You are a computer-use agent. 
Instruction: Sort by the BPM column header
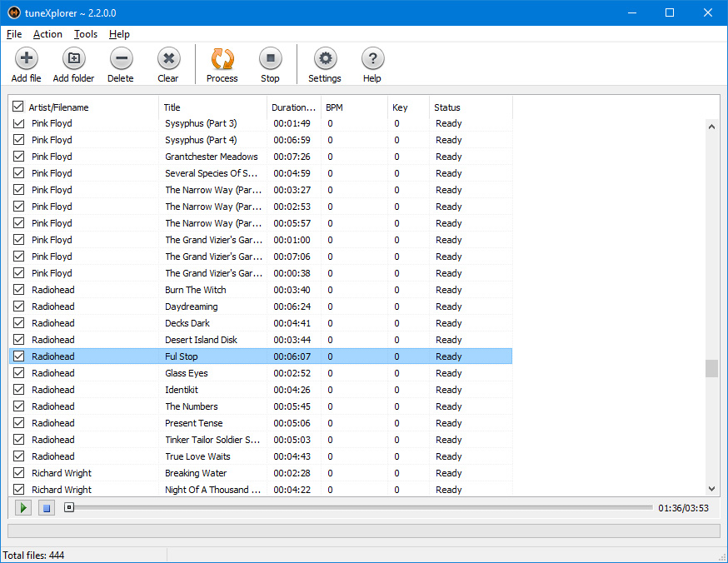coord(354,107)
